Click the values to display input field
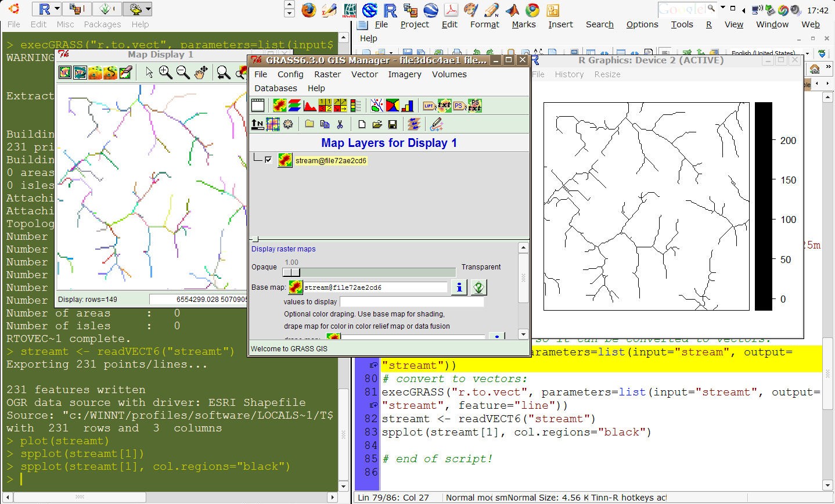This screenshot has height=504, width=835. click(x=411, y=302)
